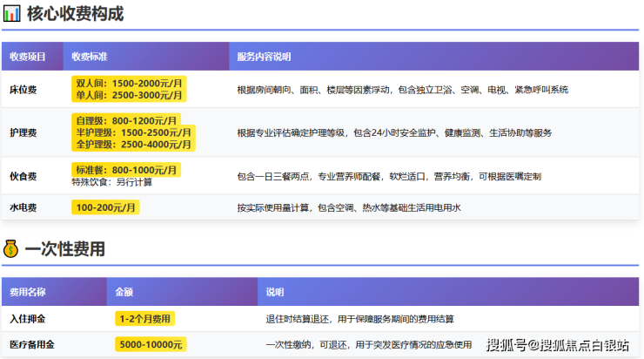Select the 收费项目 column header
This screenshot has height=359, width=644.
pyautogui.click(x=28, y=57)
